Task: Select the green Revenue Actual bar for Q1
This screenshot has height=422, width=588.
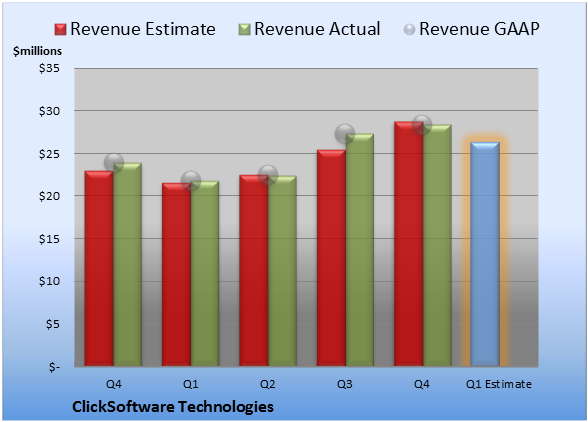Action: click(205, 273)
